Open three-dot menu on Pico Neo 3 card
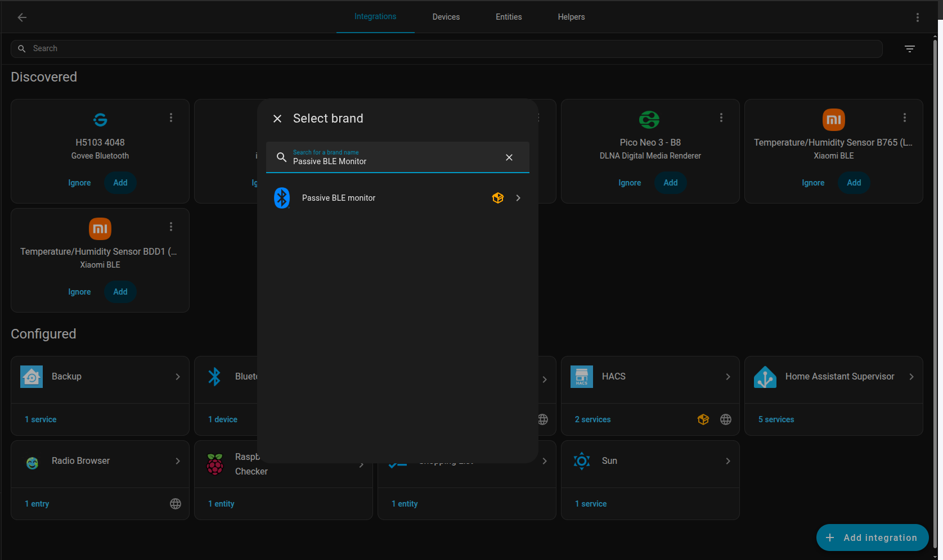Screen dimensions: 943x560 (721, 118)
